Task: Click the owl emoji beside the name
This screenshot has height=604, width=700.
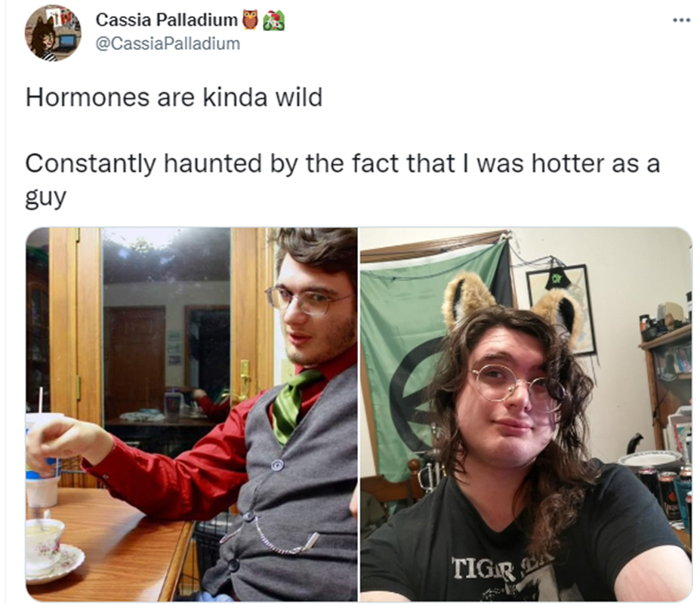Action: (250, 20)
